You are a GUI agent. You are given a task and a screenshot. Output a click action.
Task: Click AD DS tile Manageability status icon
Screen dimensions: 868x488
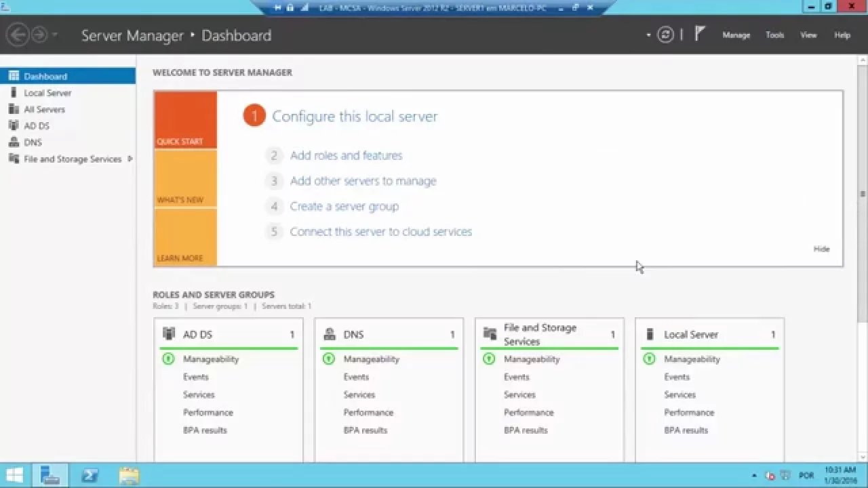click(x=168, y=359)
